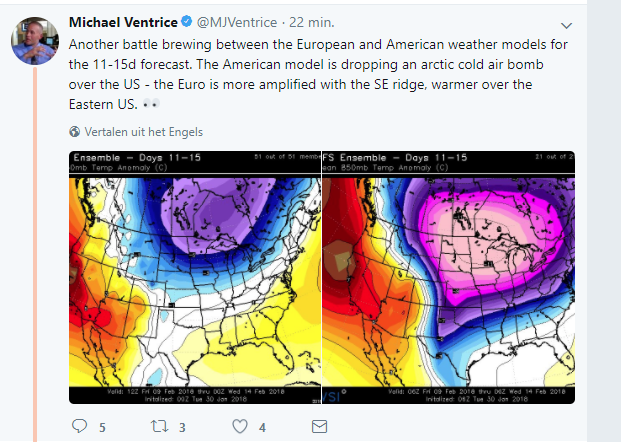The width and height of the screenshot is (621, 442).
Task: Click the eyes emoji in tweet
Action: [151, 104]
